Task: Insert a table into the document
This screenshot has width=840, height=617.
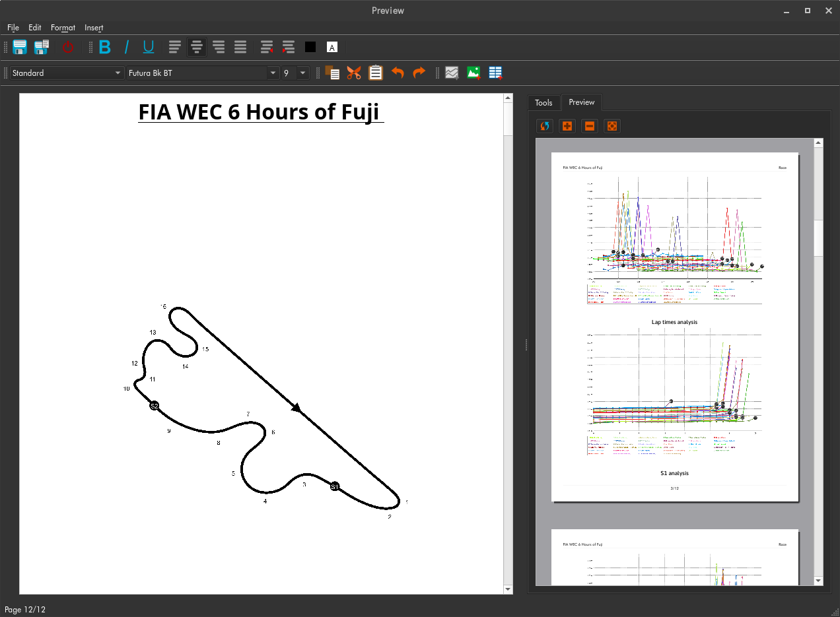Action: (495, 73)
